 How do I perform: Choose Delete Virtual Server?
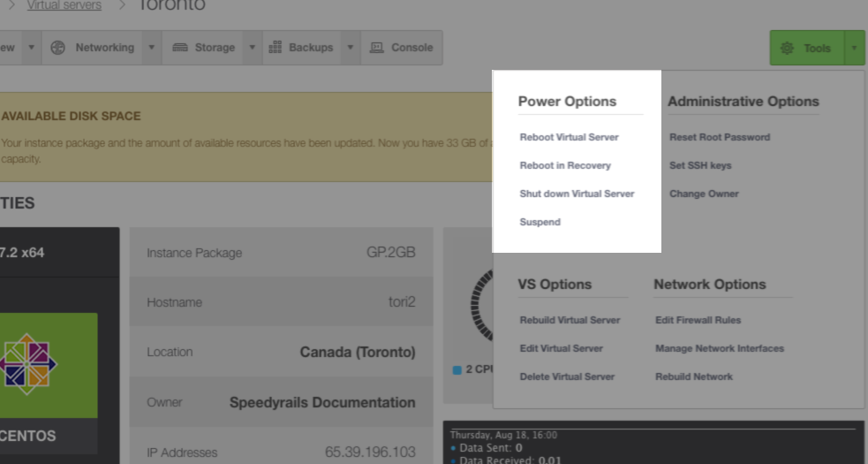[567, 377]
